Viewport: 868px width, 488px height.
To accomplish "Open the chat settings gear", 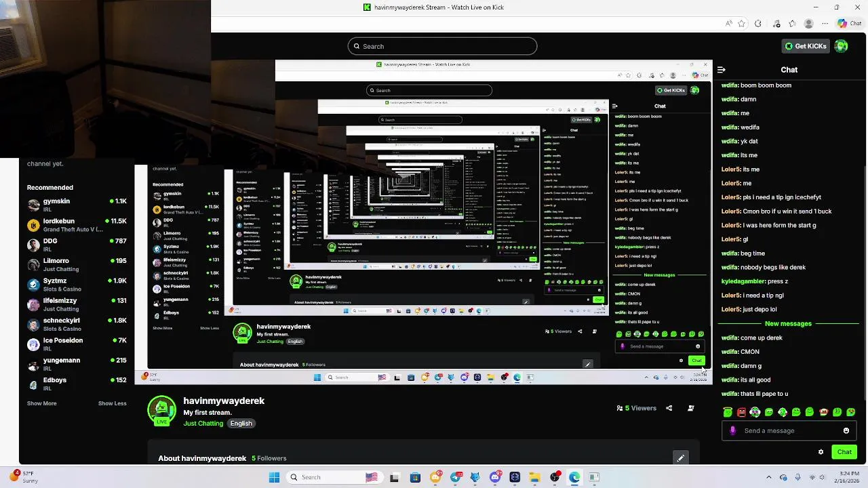I will point(821,452).
